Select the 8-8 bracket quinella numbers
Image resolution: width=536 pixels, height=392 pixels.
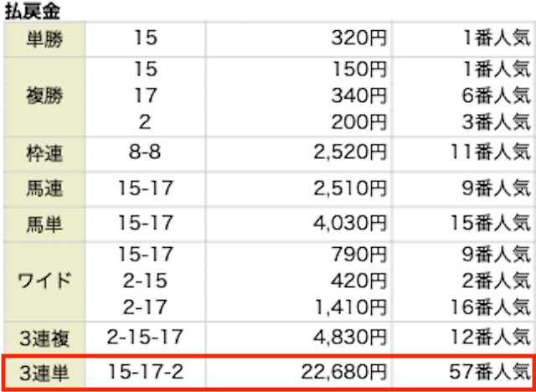pyautogui.click(x=145, y=153)
